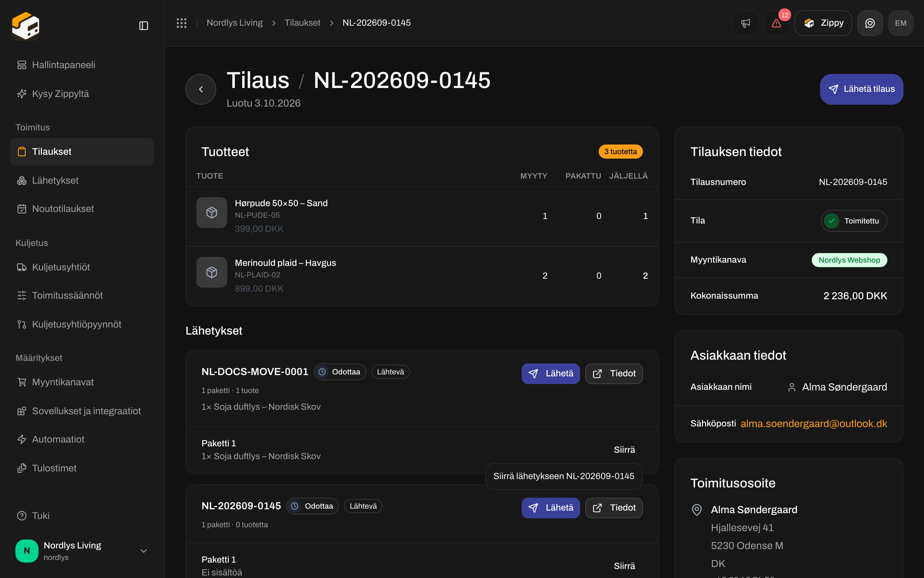Open the EM user avatar menu
Viewport: 924px width, 578px height.
[x=901, y=23]
